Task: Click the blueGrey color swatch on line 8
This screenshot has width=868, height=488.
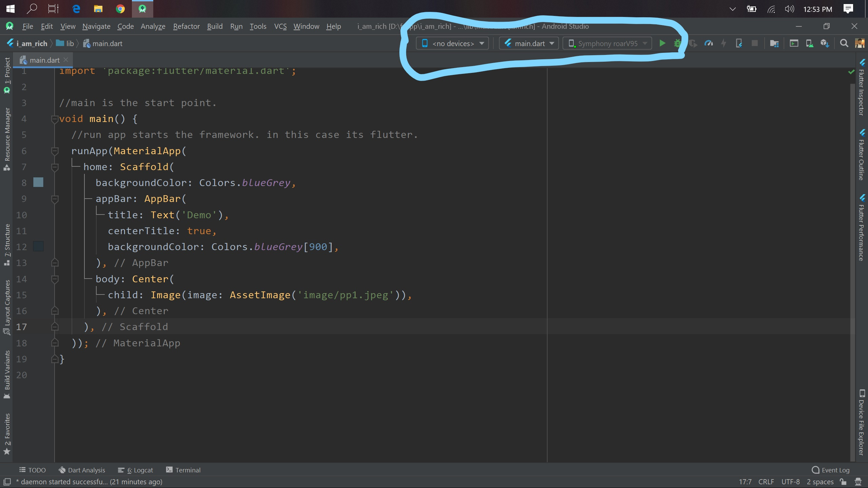Action: coord(38,183)
